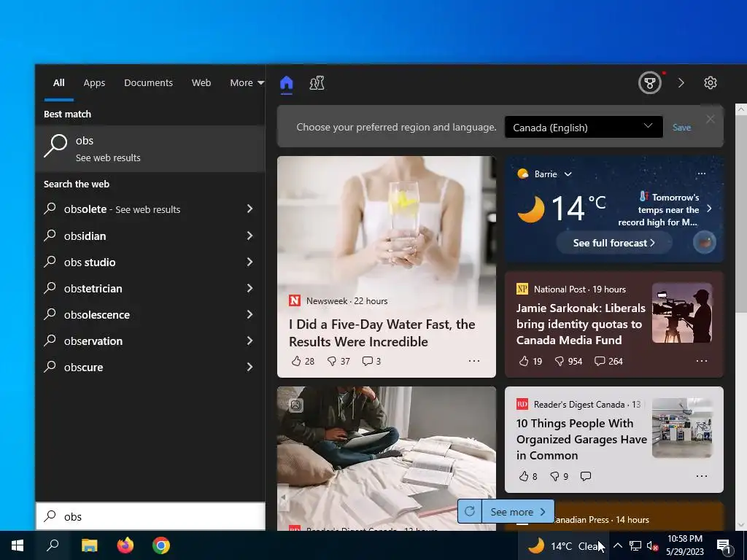Viewport: 747px width, 560px height.
Task: Open the Five-Day Water Fast headline
Action: point(382,332)
